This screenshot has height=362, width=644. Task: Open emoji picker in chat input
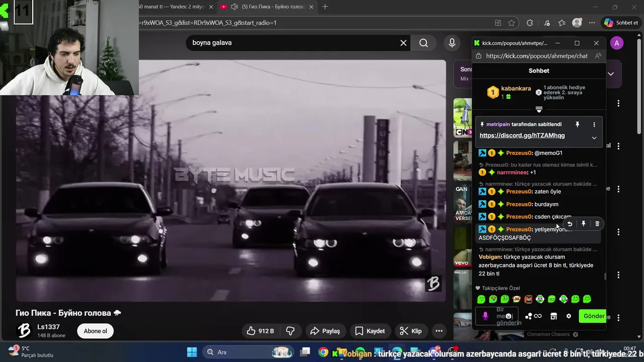tap(509, 316)
